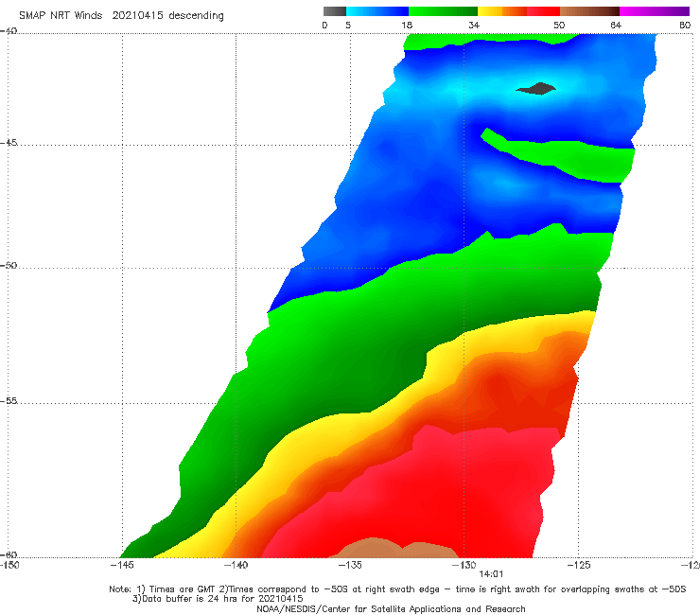This screenshot has height=615, width=700.
Task: Click the note '3)Data buffer is 24 hrs'
Action: (x=185, y=599)
